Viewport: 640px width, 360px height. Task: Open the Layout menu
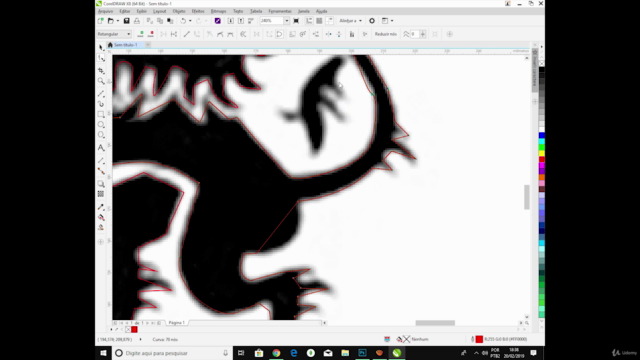pos(160,11)
